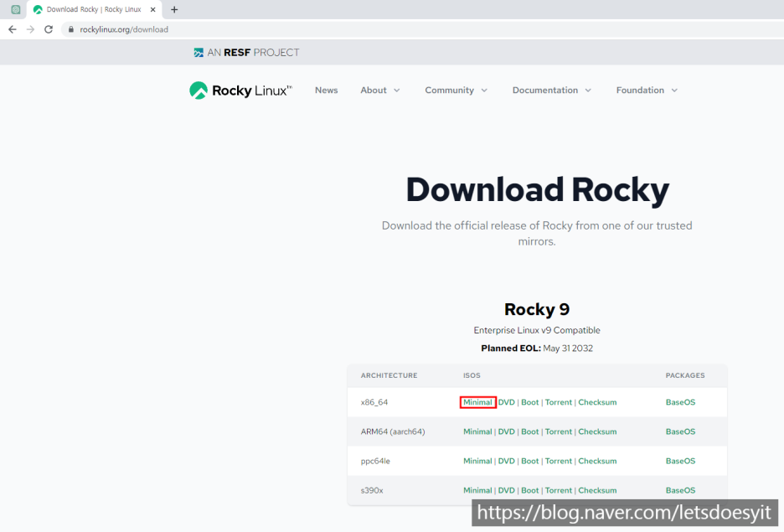Open ARM64 BaseOS packages link
Image resolution: width=784 pixels, height=532 pixels.
point(680,432)
